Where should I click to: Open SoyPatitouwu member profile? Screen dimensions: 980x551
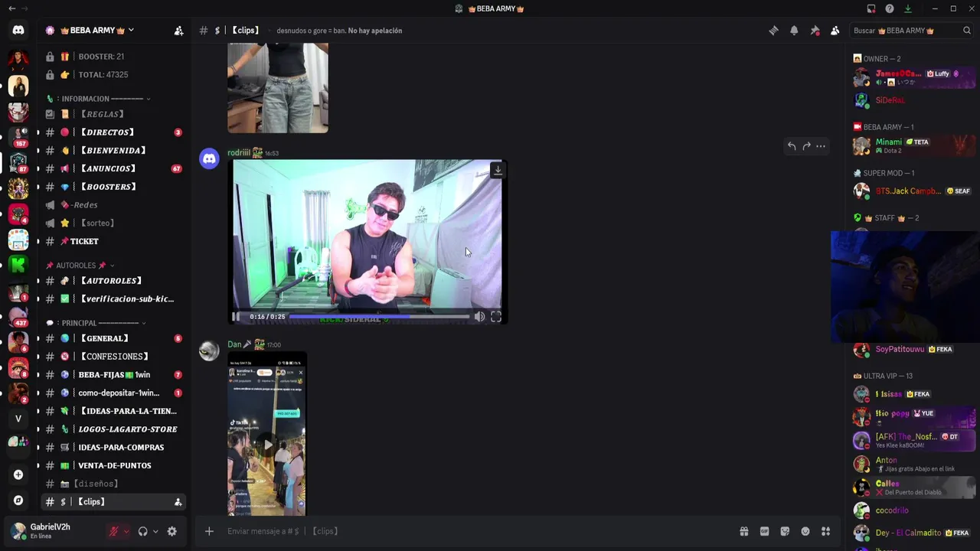pos(914,349)
